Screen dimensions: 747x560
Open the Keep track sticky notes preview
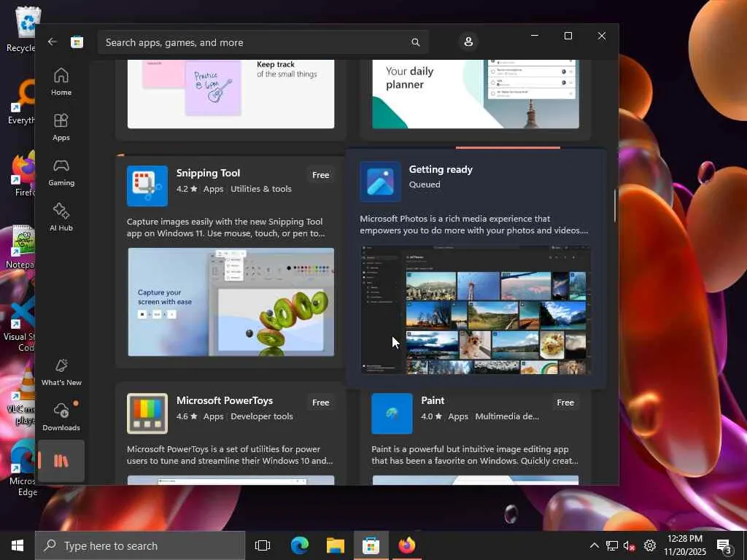click(x=231, y=94)
